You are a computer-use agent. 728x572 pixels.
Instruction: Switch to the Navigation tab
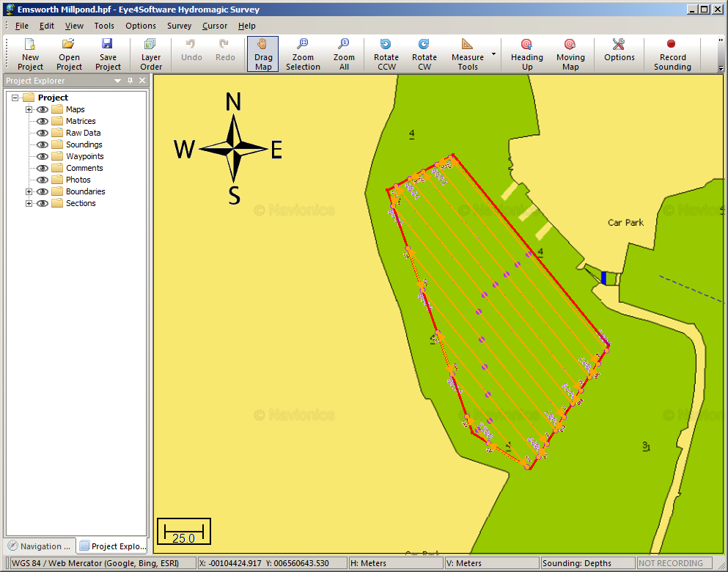(40, 546)
